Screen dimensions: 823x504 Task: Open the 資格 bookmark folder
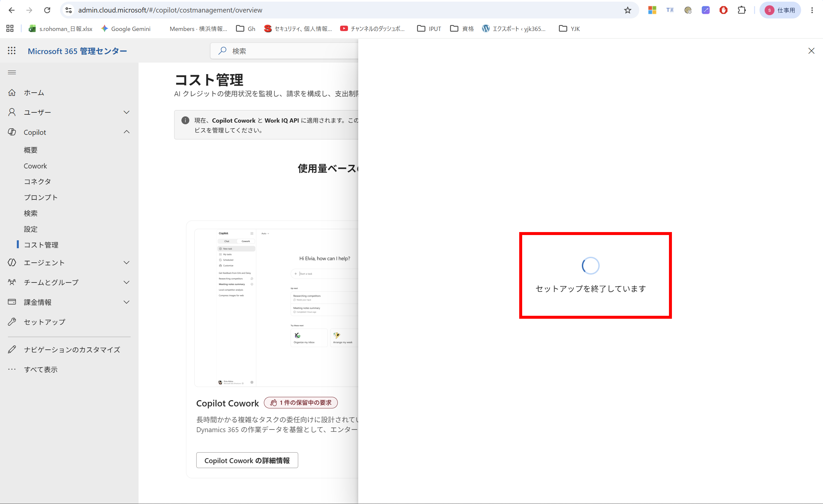[x=462, y=29]
